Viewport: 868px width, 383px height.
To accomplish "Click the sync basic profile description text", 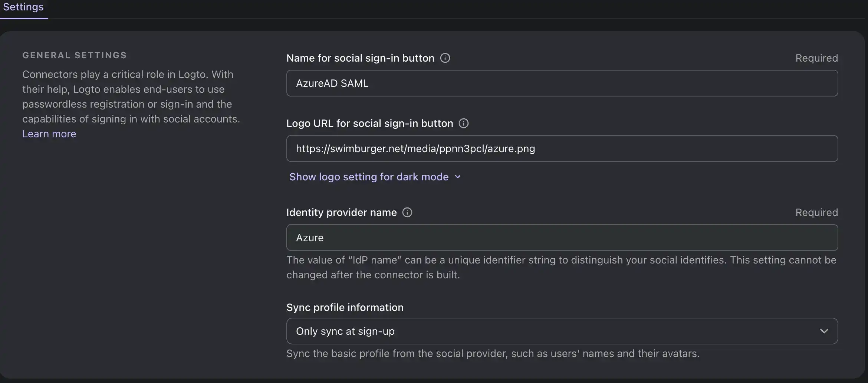I will 493,354.
